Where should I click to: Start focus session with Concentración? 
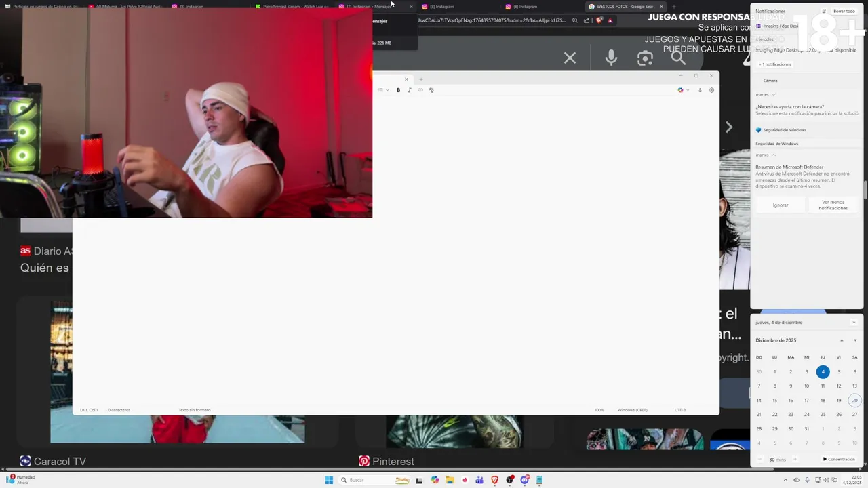[840, 460]
